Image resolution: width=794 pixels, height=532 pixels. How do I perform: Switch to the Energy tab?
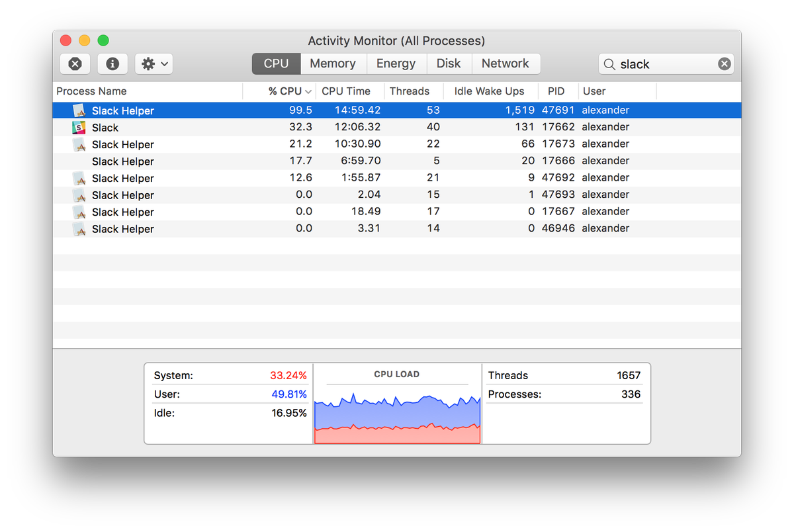(396, 64)
